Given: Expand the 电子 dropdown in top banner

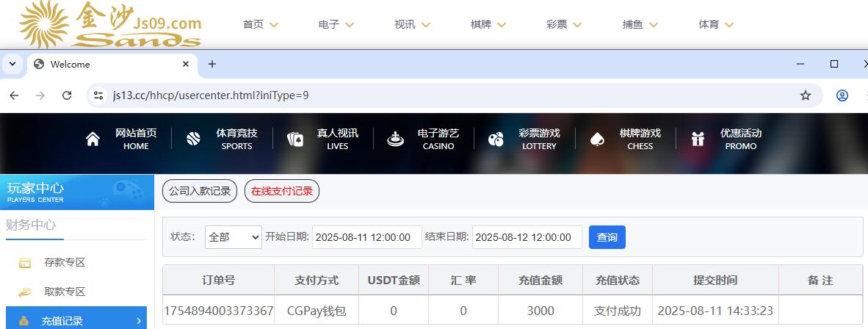Looking at the screenshot, I should pos(336,24).
